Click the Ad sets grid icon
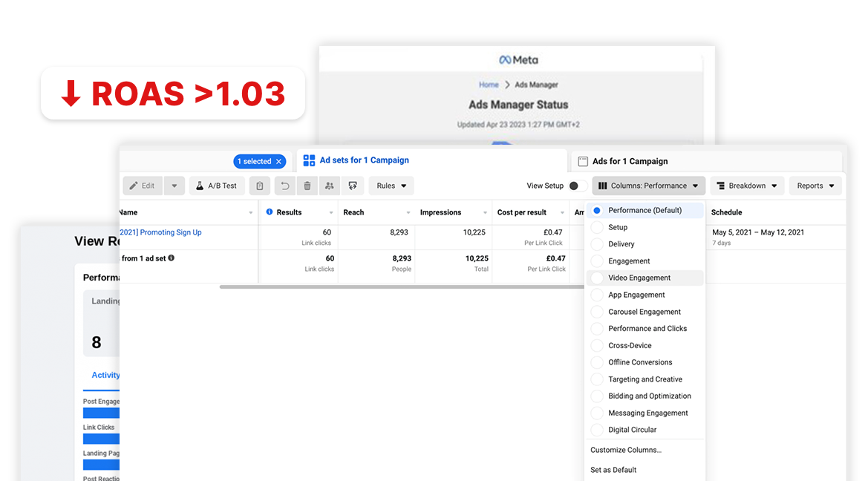Screen dimensions: 868x481 tap(309, 160)
